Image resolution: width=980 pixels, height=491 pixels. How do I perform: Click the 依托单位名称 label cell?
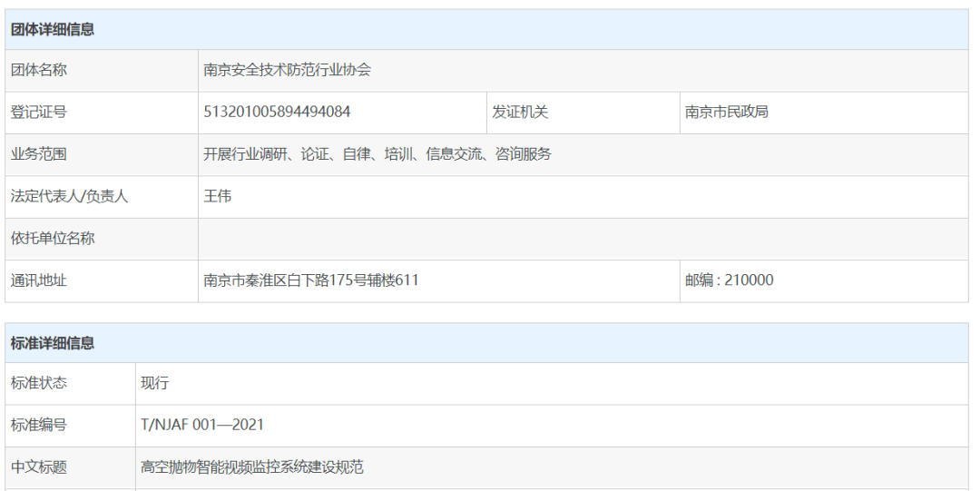coord(53,239)
